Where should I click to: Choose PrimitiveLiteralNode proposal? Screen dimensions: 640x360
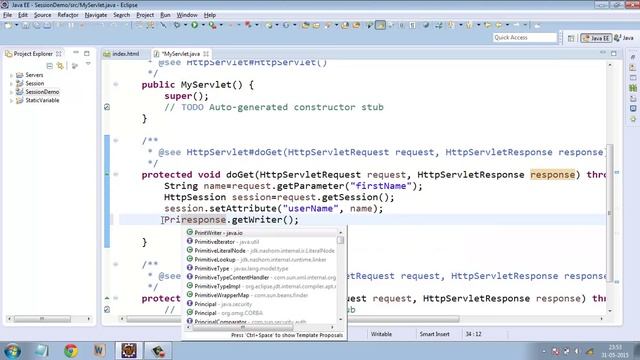pyautogui.click(x=260, y=251)
